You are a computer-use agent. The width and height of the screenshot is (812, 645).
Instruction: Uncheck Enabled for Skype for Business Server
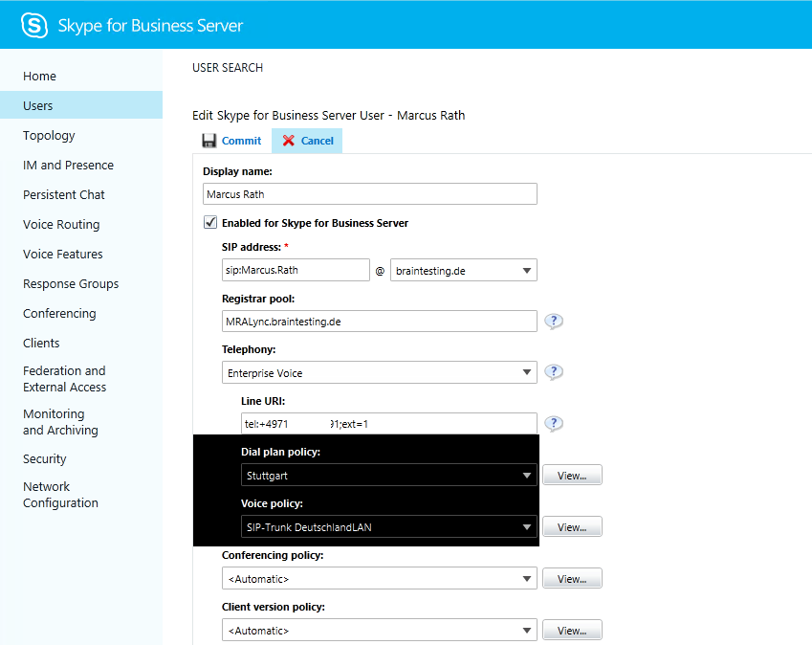tap(211, 222)
